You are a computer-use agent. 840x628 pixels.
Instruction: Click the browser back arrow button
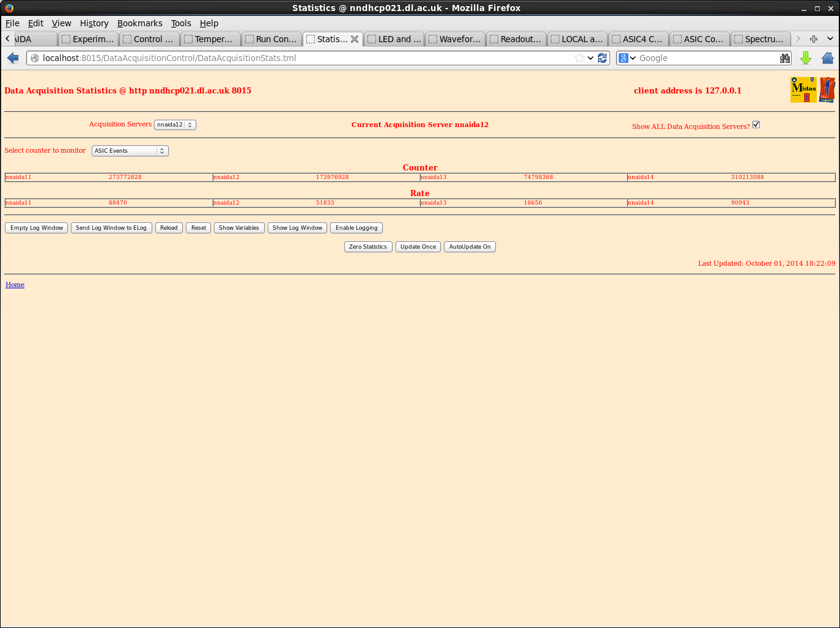point(13,58)
